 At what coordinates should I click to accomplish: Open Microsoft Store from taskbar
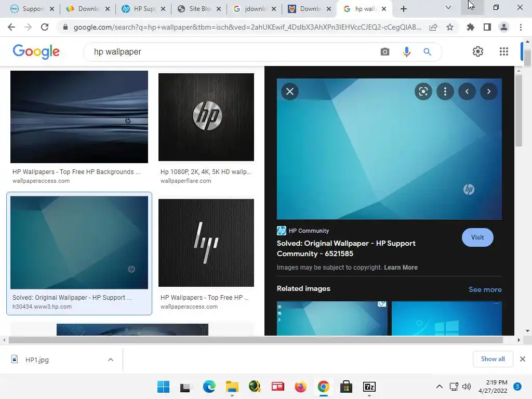(x=346, y=387)
